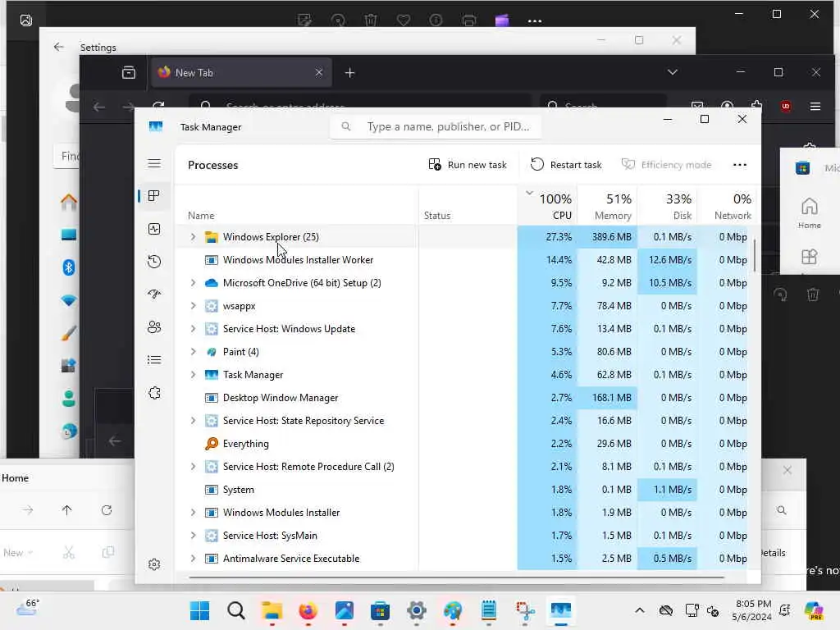The width and height of the screenshot is (840, 630).
Task: Click the 12.6 MB/s disk cell
Action: (668, 260)
